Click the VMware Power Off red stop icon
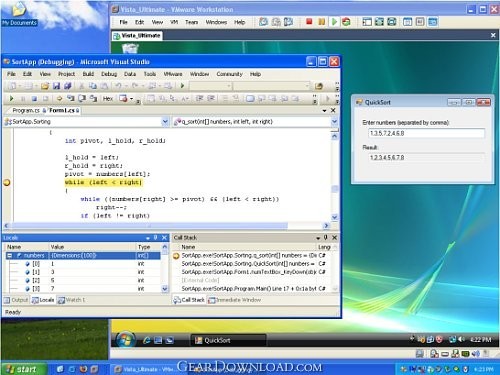Image resolution: width=500 pixels, height=375 pixels. pyautogui.click(x=309, y=22)
